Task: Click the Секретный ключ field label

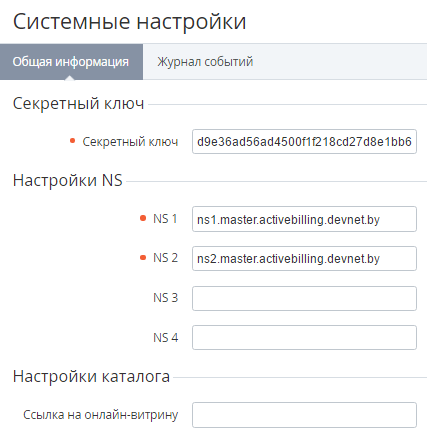Action: (130, 142)
